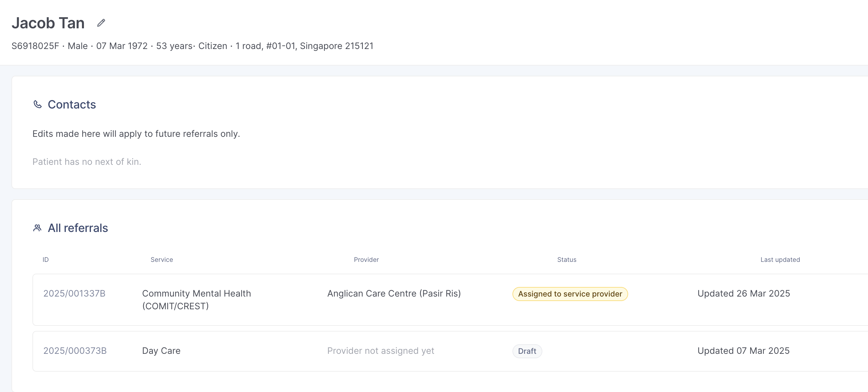Click the Provider column header
868x392 pixels.
[x=366, y=260]
